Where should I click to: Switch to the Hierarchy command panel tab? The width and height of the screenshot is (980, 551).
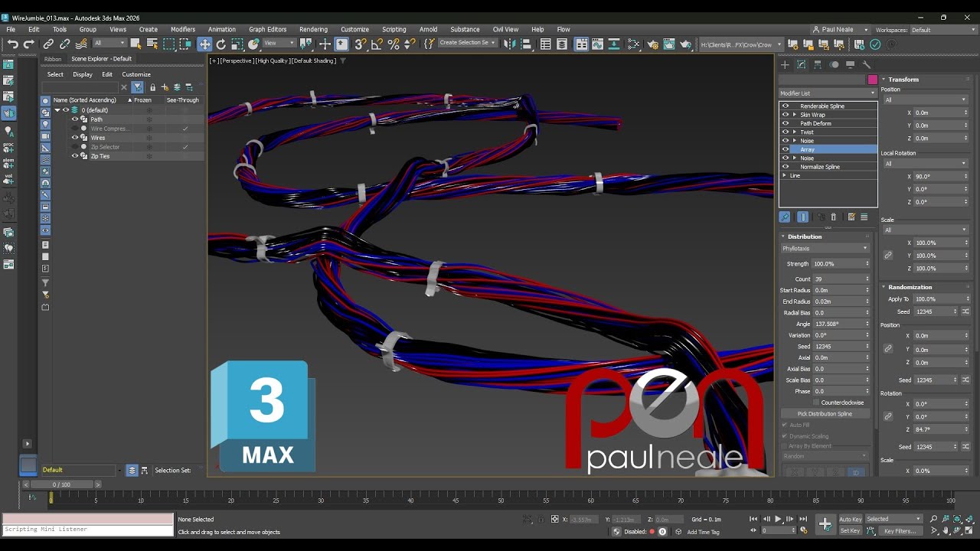click(818, 65)
